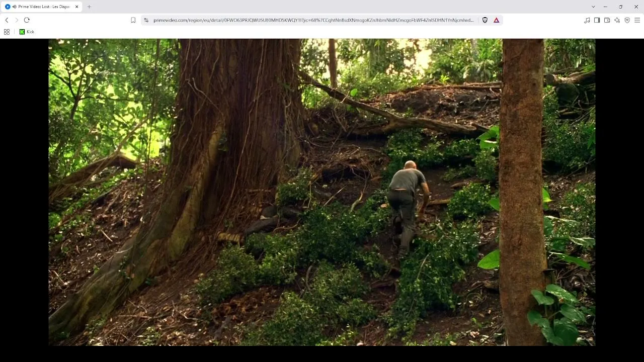Mute the Prime Video tab audio icon

pos(14,7)
